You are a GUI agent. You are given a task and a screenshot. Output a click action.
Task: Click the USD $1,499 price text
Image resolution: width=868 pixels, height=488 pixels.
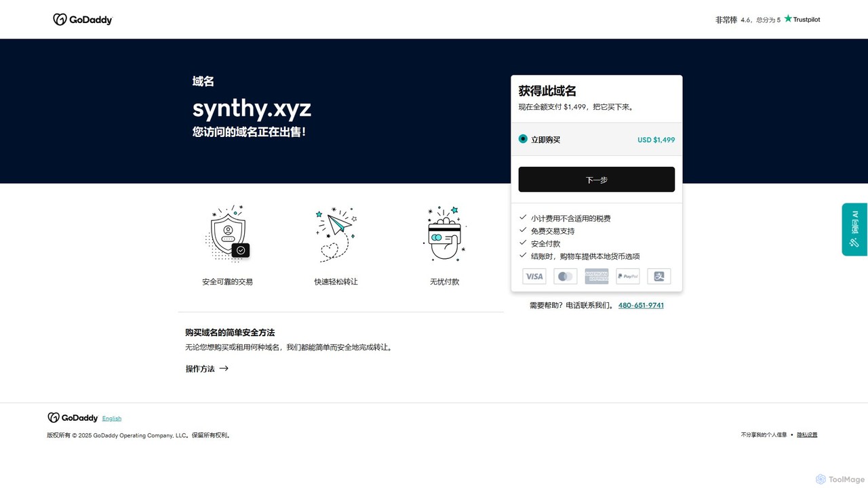[656, 140]
